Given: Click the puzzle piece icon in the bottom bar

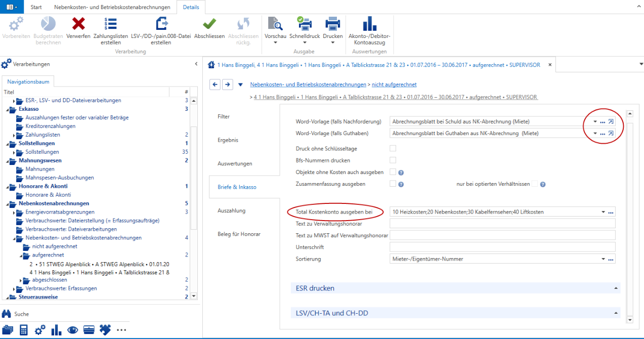Looking at the screenshot, I should [x=105, y=330].
